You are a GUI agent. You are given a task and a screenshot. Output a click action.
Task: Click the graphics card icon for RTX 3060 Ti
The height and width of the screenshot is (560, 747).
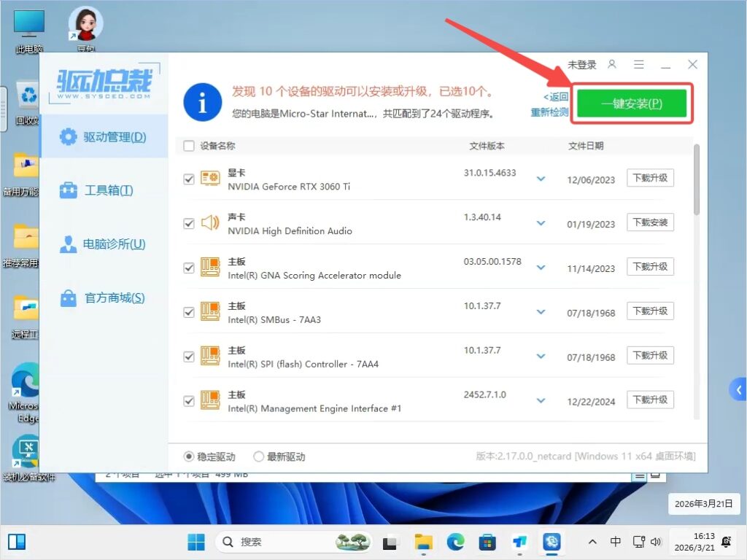click(x=210, y=179)
